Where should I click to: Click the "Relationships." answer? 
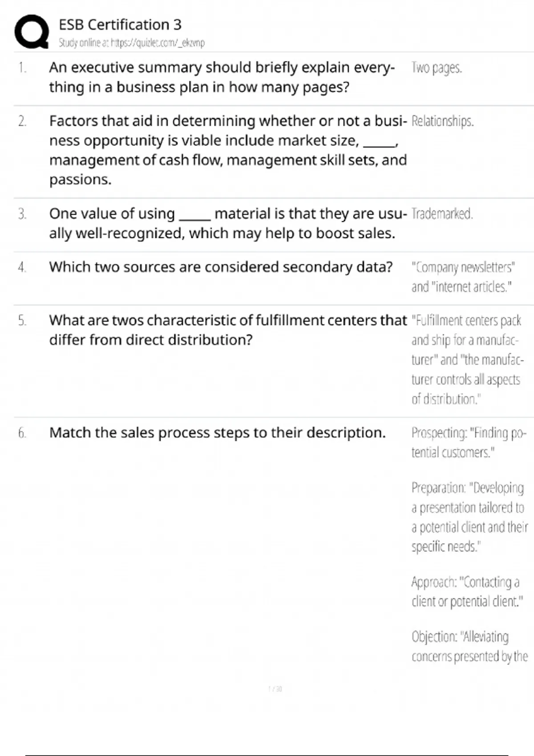coord(442,121)
